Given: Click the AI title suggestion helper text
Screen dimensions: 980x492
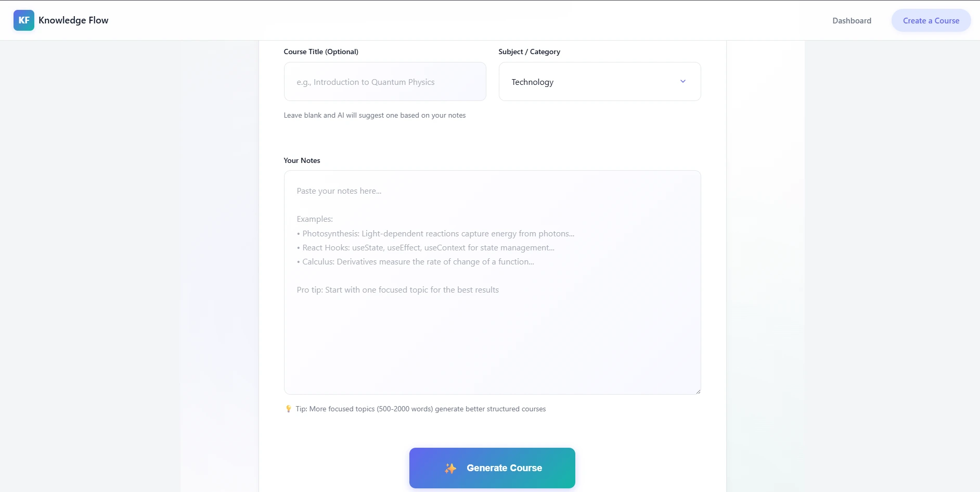Looking at the screenshot, I should pyautogui.click(x=375, y=115).
